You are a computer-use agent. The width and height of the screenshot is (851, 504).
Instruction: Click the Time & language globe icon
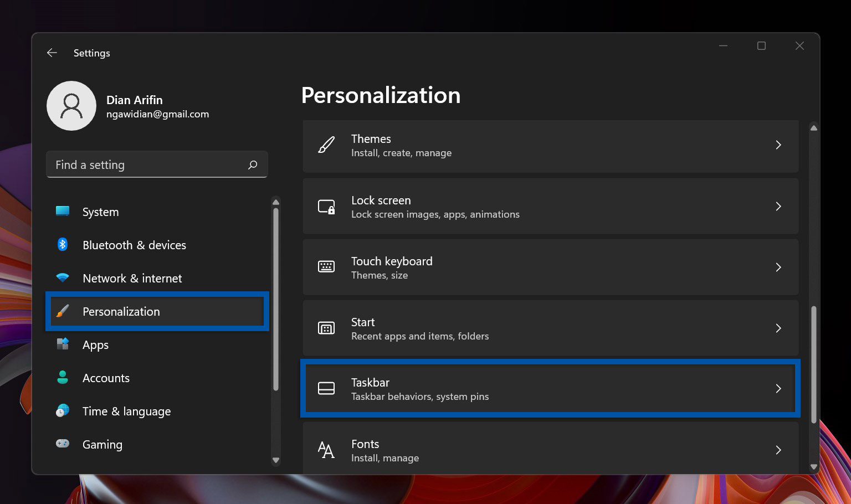pos(63,410)
